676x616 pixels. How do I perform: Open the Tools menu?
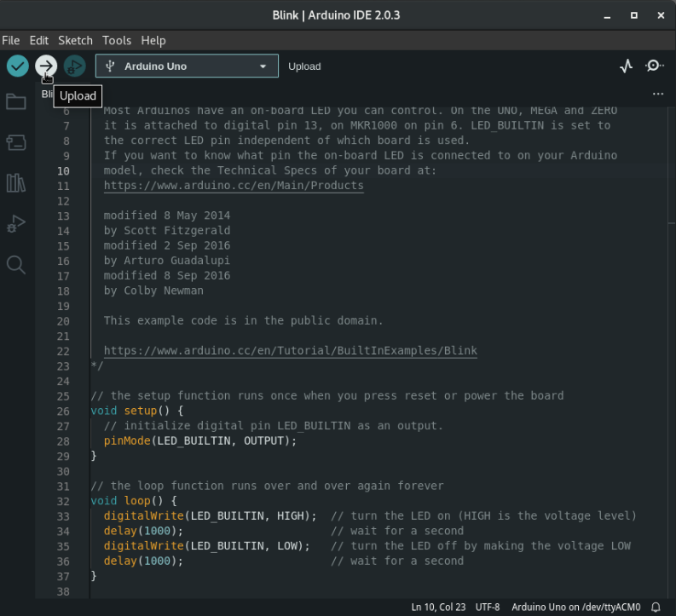pos(117,41)
